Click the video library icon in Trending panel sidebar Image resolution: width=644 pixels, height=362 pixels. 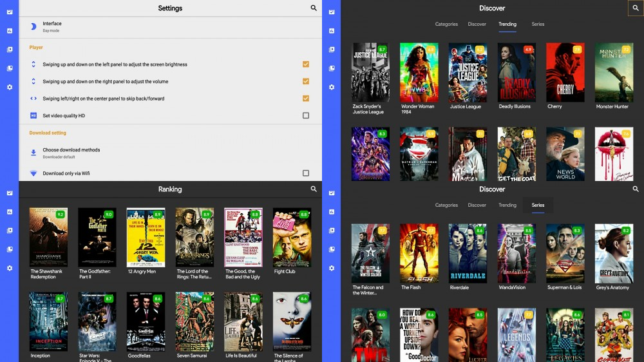[x=332, y=50]
